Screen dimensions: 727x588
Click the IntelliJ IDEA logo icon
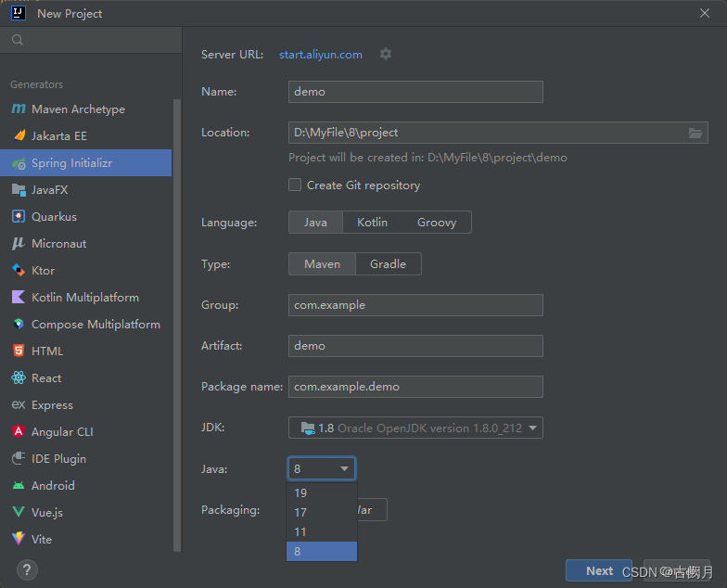(19, 13)
